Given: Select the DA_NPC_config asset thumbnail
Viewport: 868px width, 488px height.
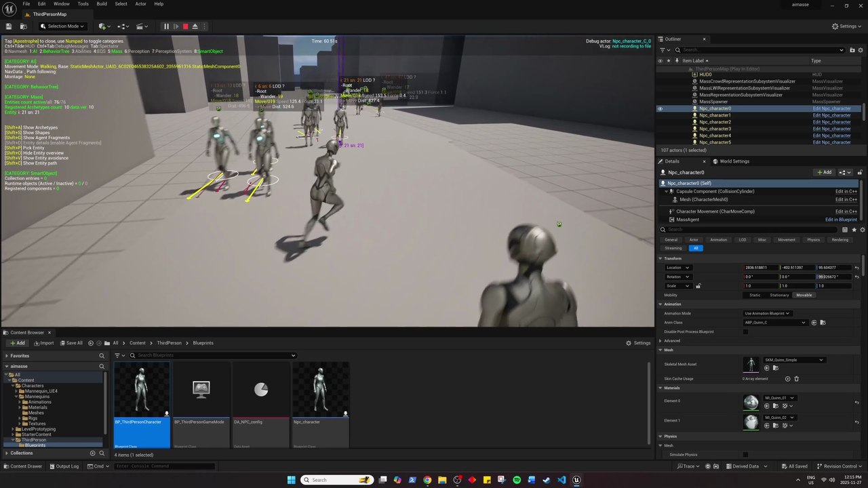Looking at the screenshot, I should (261, 389).
